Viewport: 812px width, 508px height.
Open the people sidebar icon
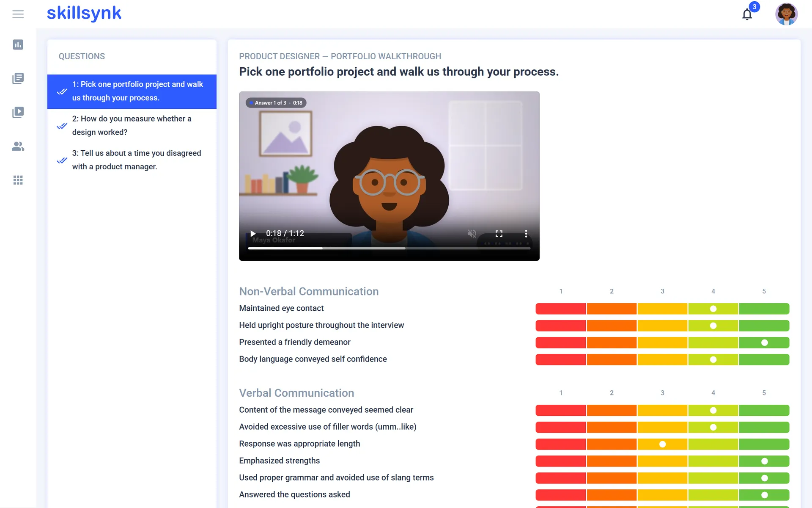[x=18, y=146]
